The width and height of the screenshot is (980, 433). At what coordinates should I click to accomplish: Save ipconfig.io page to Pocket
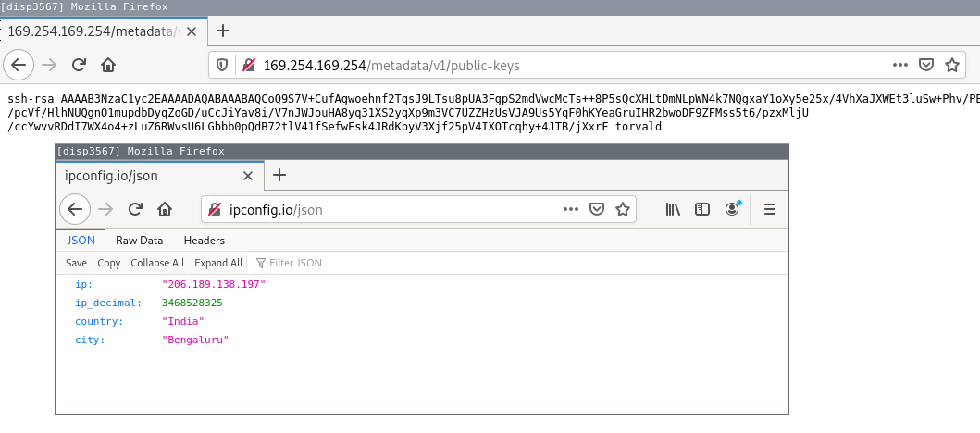click(597, 209)
